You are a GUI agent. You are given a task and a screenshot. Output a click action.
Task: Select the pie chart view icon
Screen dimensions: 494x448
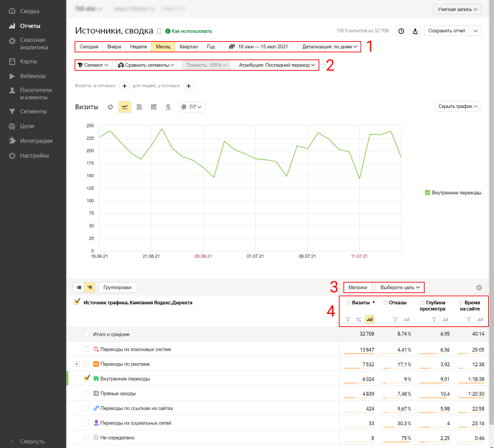[111, 107]
